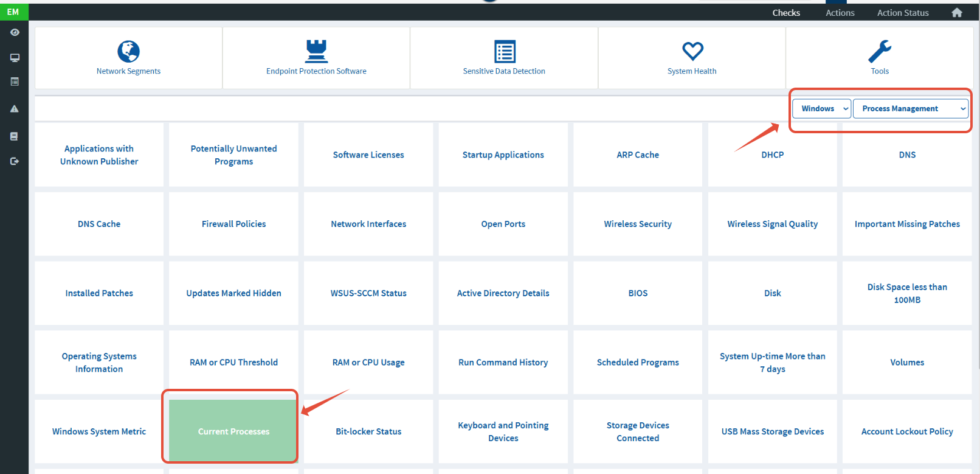Select the Run Command History tile
Viewport: 980px width, 474px height.
pyautogui.click(x=503, y=362)
